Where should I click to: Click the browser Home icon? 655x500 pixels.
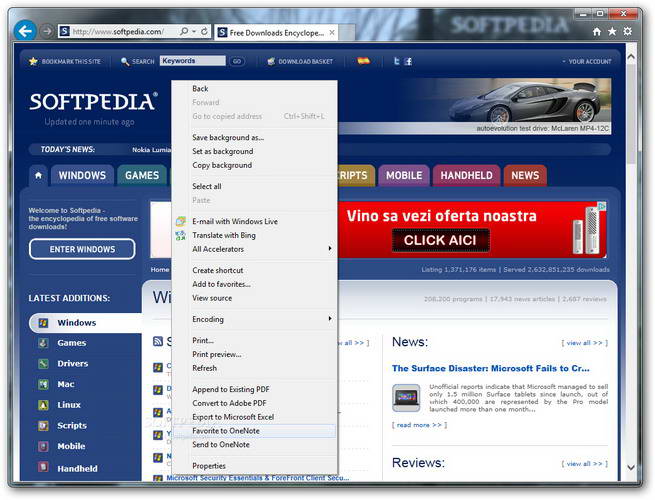[x=597, y=31]
